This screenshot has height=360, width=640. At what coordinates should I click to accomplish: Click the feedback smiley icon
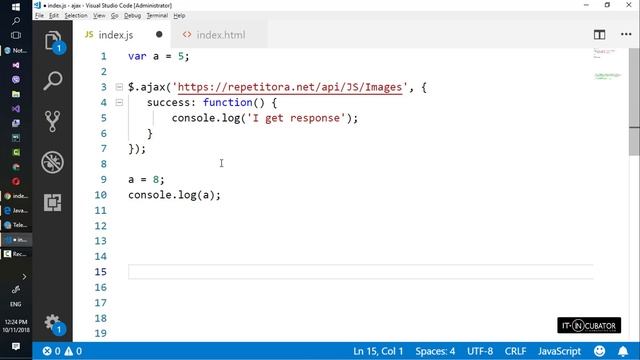[x=599, y=351]
